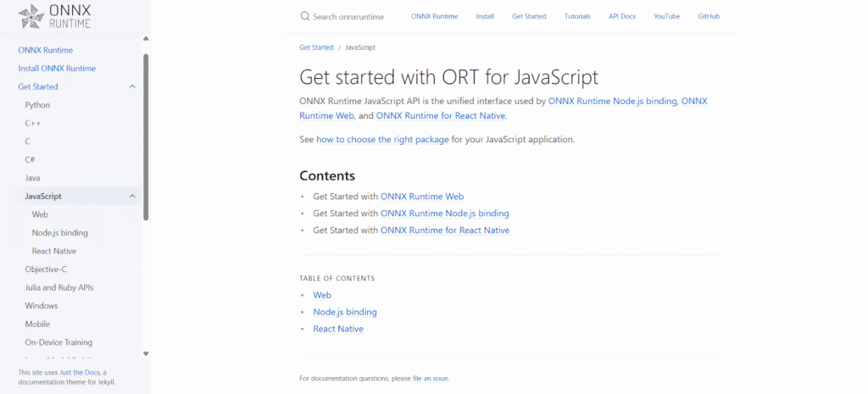Click the 'file an issue' link
868x394 pixels.
pyautogui.click(x=431, y=378)
